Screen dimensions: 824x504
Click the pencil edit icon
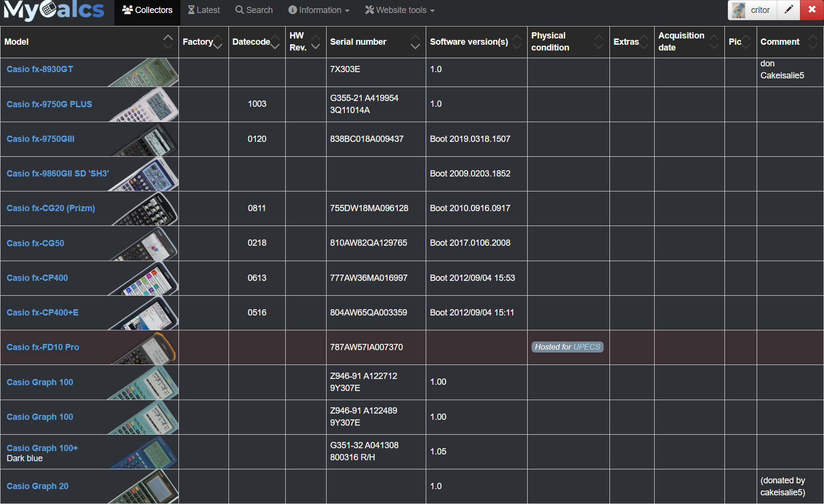788,10
